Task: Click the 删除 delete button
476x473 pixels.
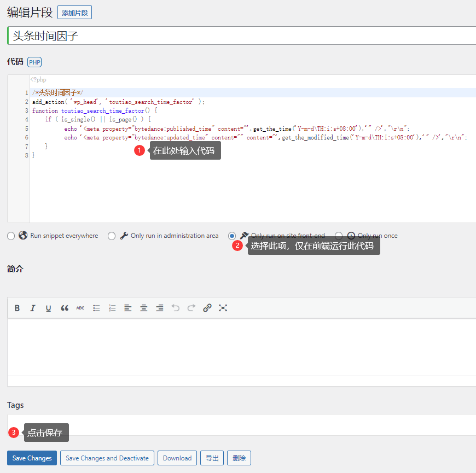Action: tap(239, 458)
